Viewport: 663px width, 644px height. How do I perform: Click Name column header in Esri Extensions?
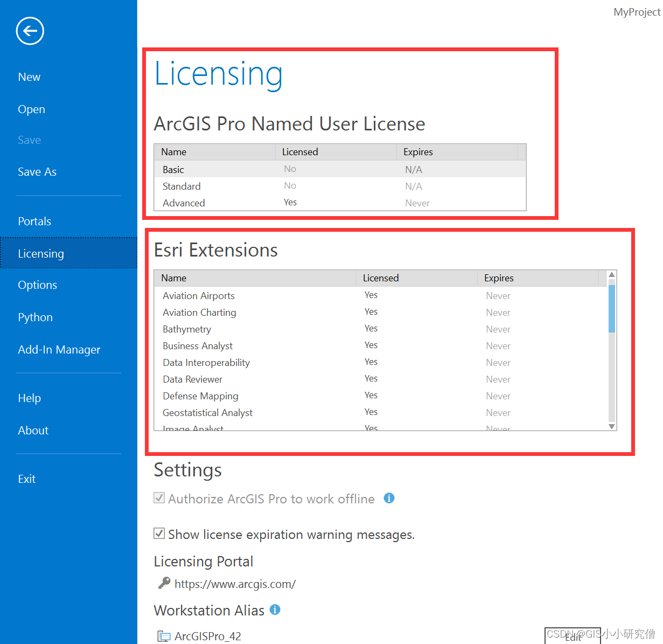click(255, 278)
